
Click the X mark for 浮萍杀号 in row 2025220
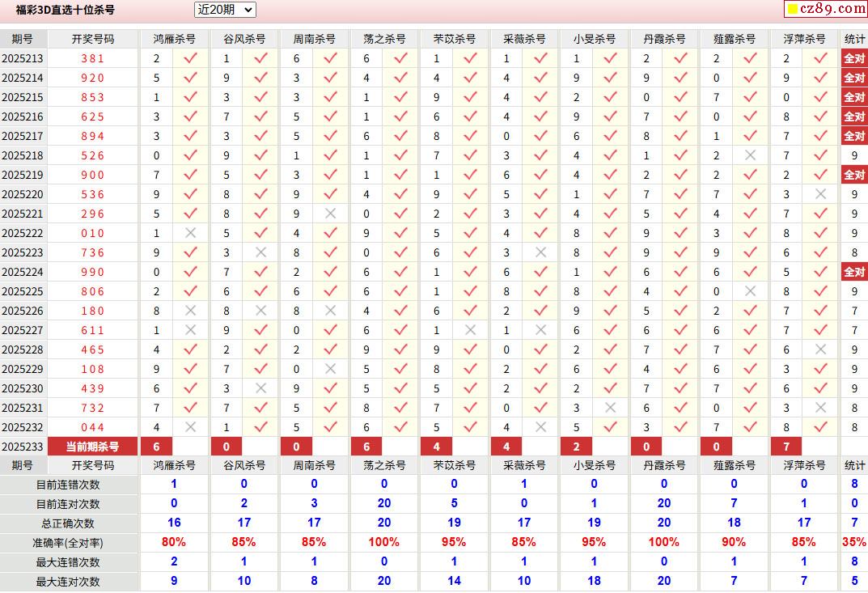821,194
